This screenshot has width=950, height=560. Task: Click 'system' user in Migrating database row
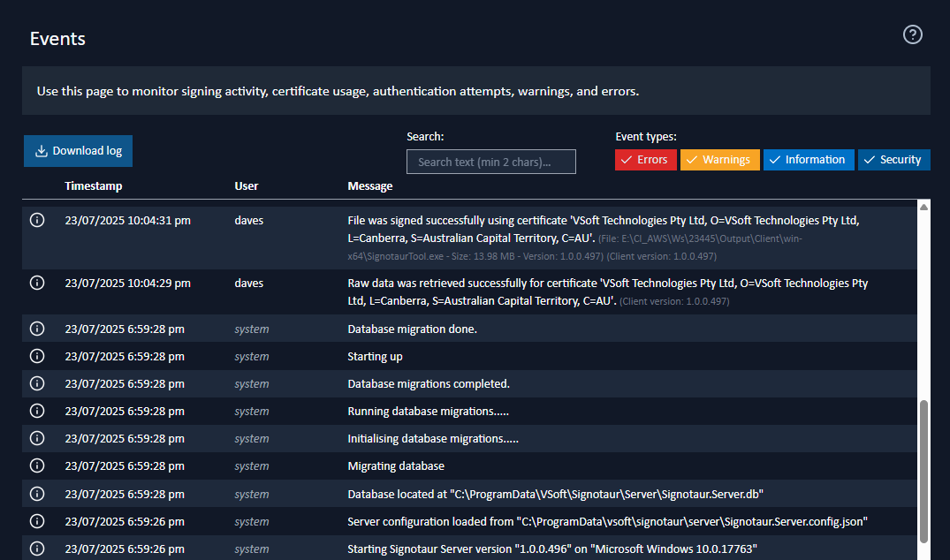tap(252, 465)
